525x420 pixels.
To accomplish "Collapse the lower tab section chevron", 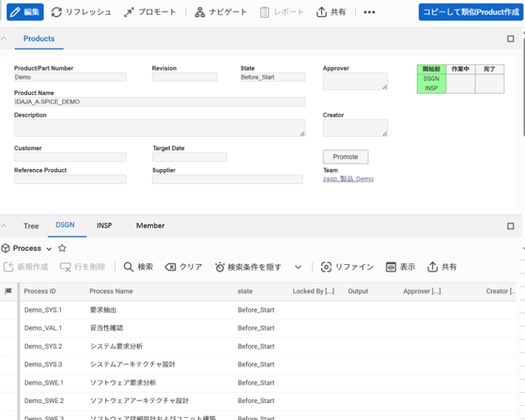I will [4, 226].
